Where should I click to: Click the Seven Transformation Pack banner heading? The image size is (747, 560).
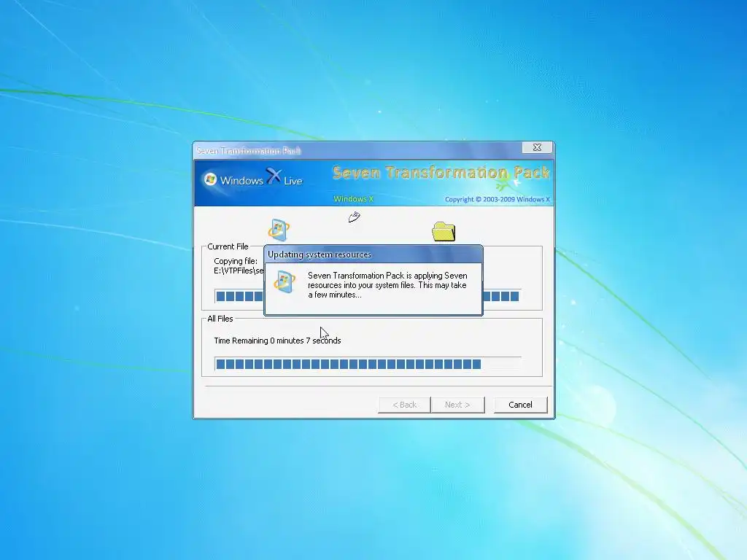[441, 172]
